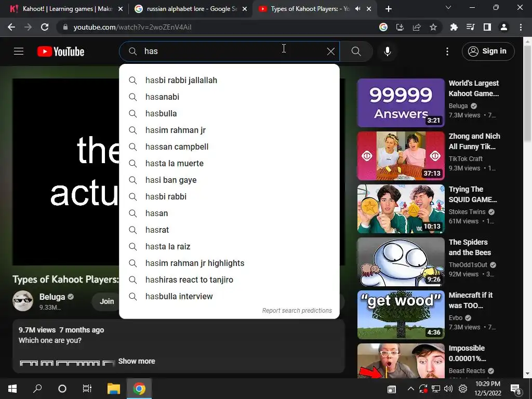Share this page from the address bar
Viewport: 532px width, 399px height.
[x=417, y=27]
